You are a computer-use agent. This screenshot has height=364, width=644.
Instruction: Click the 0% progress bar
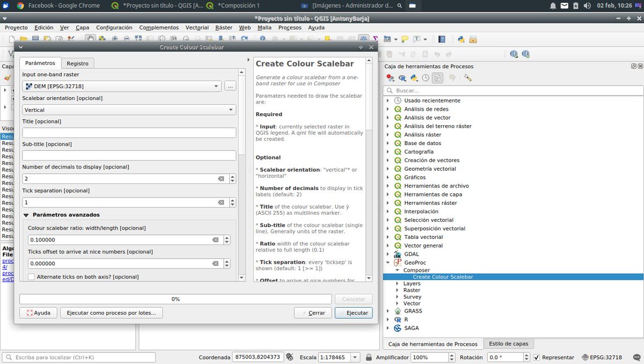[175, 299]
